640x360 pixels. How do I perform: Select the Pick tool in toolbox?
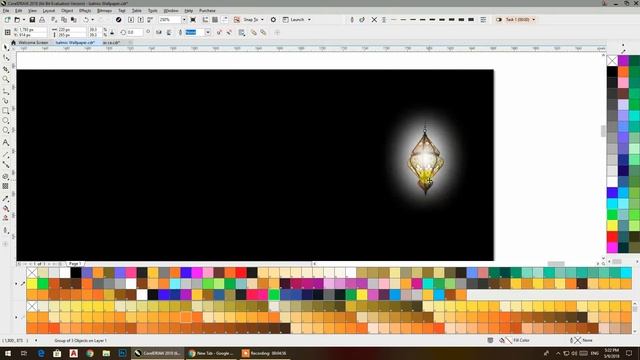(6, 48)
